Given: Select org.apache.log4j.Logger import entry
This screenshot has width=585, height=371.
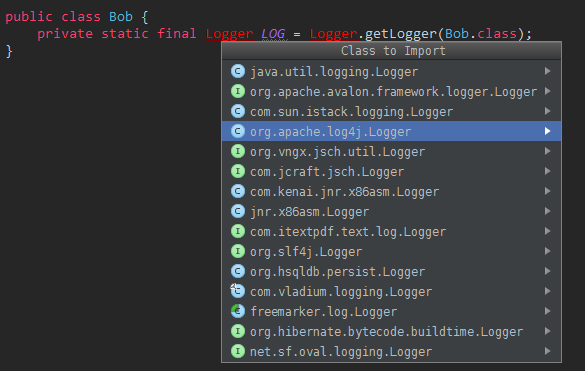Looking at the screenshot, I should tap(391, 131).
